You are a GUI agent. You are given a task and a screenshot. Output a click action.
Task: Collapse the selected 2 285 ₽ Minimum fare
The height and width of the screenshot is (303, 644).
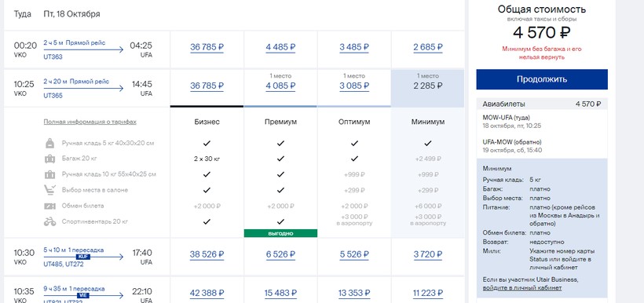coord(428,86)
